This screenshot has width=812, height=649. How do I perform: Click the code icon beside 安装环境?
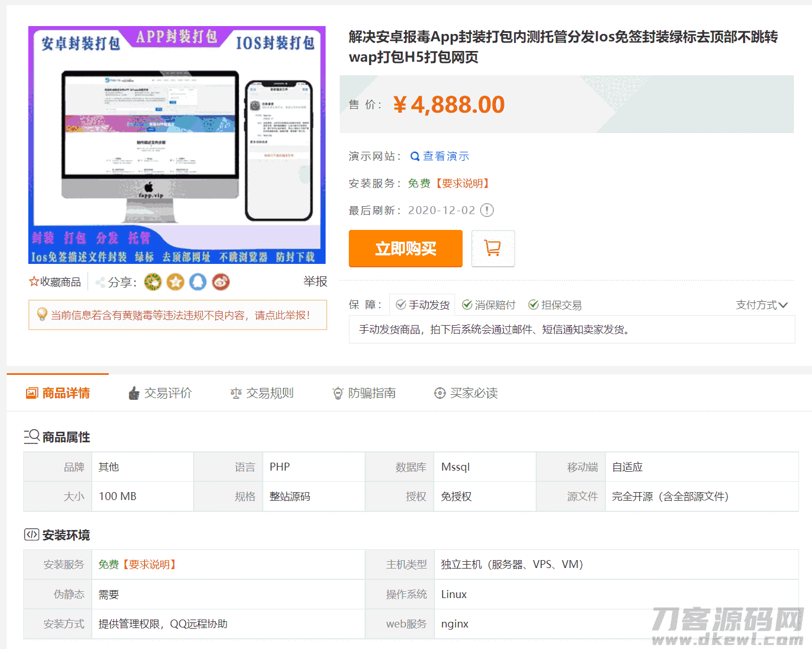[x=32, y=535]
